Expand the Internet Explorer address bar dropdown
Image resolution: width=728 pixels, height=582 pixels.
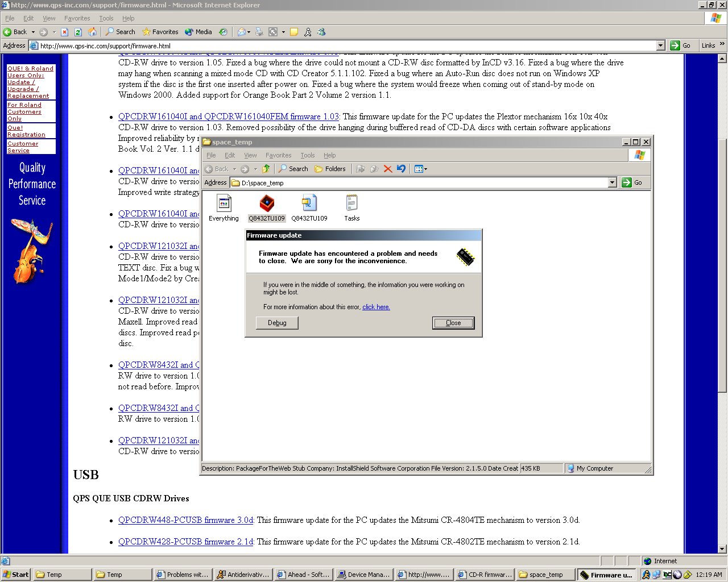pos(660,45)
